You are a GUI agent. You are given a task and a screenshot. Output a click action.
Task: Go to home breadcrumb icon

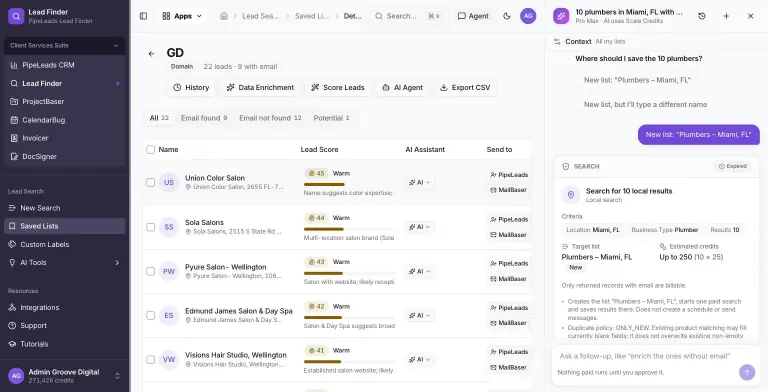point(224,16)
